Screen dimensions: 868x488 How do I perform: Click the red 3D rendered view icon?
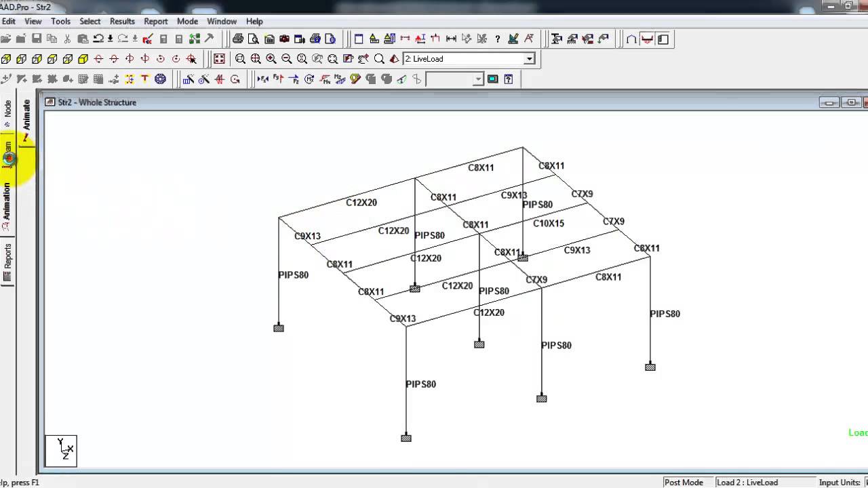coord(394,59)
